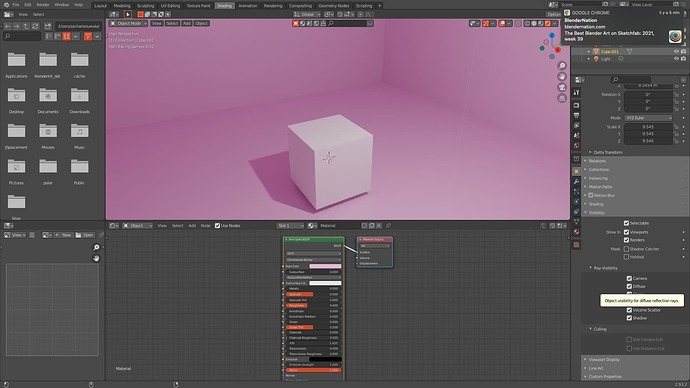Switch perspective/orthographic view gizmo button

point(562,98)
